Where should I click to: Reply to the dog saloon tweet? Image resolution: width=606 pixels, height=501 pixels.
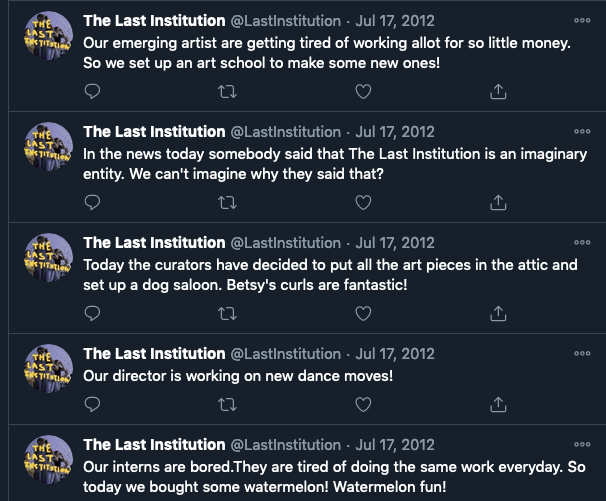coord(92,313)
